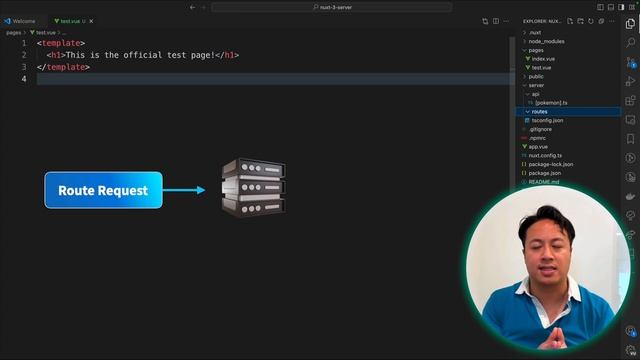The height and width of the screenshot is (360, 640).
Task: Go forward with the title bar arrow
Action: pyautogui.click(x=204, y=7)
